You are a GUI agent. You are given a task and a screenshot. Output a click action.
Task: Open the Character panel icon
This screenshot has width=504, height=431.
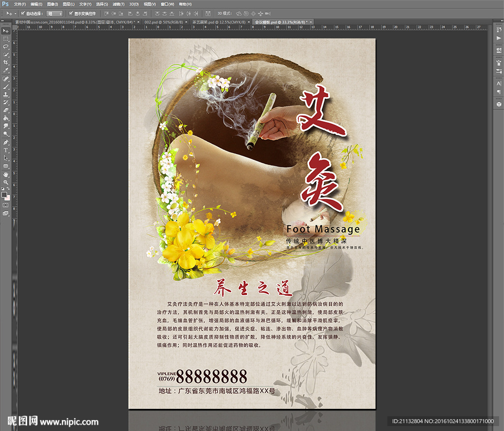(x=498, y=84)
